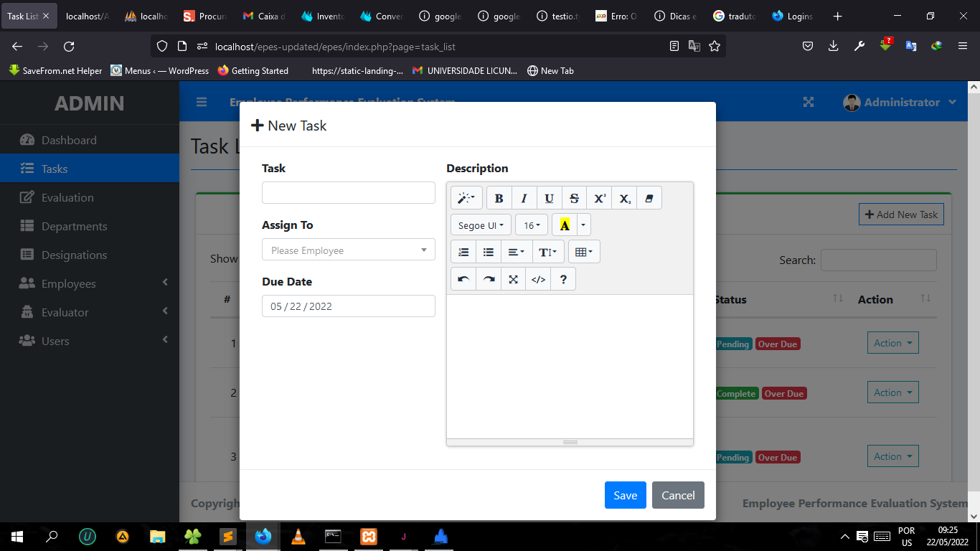Launch VLC media player from taskbar
The image size is (980, 551).
click(298, 536)
